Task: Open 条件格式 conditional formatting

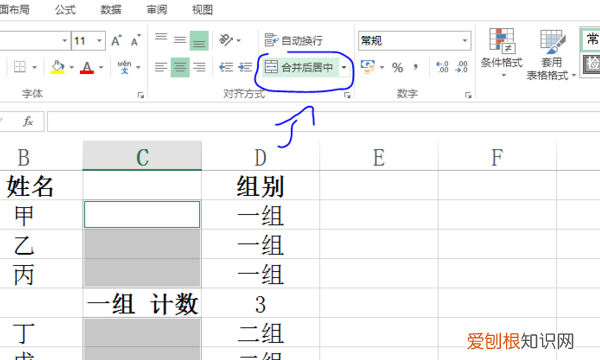Action: pos(502,53)
